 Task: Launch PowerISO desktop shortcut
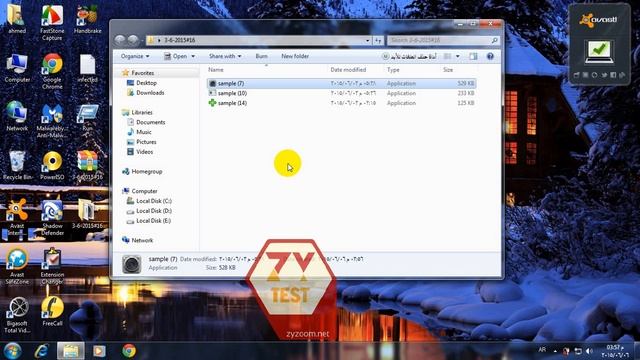[52, 165]
